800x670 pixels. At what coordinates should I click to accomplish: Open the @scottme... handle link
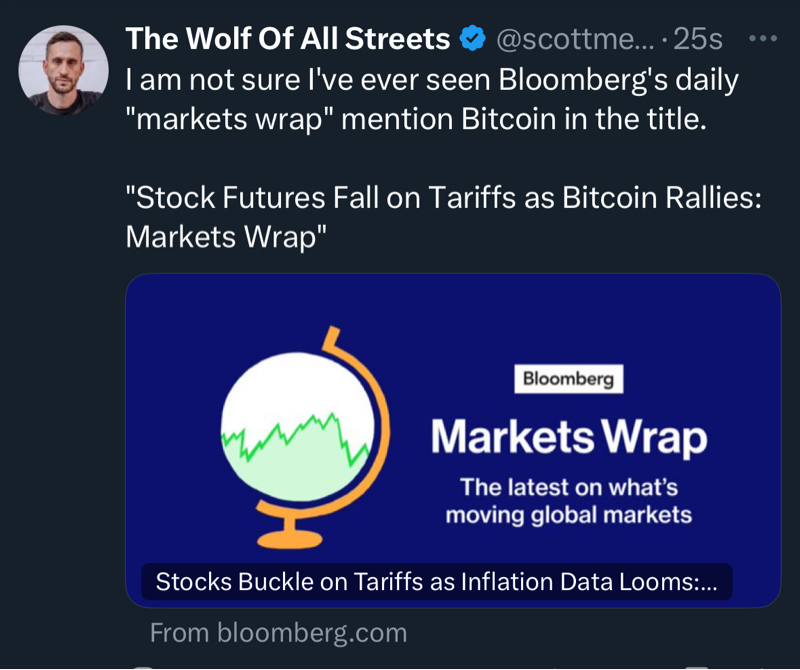click(x=576, y=39)
